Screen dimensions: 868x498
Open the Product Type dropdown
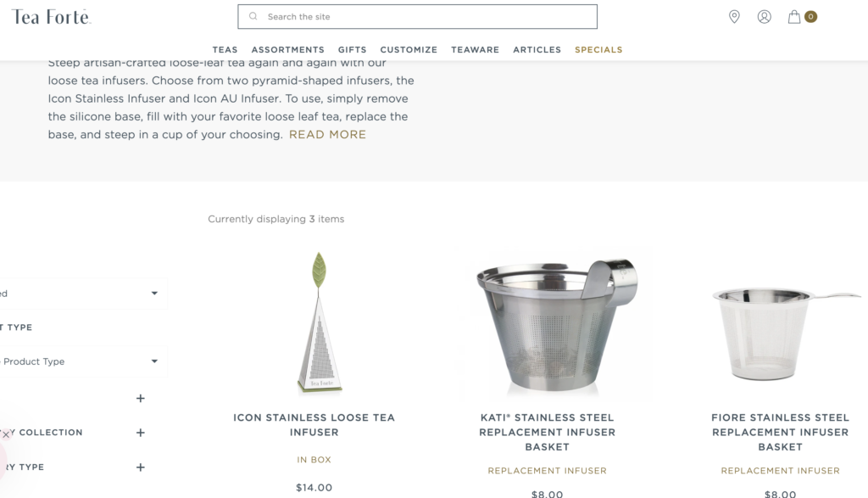tap(83, 361)
